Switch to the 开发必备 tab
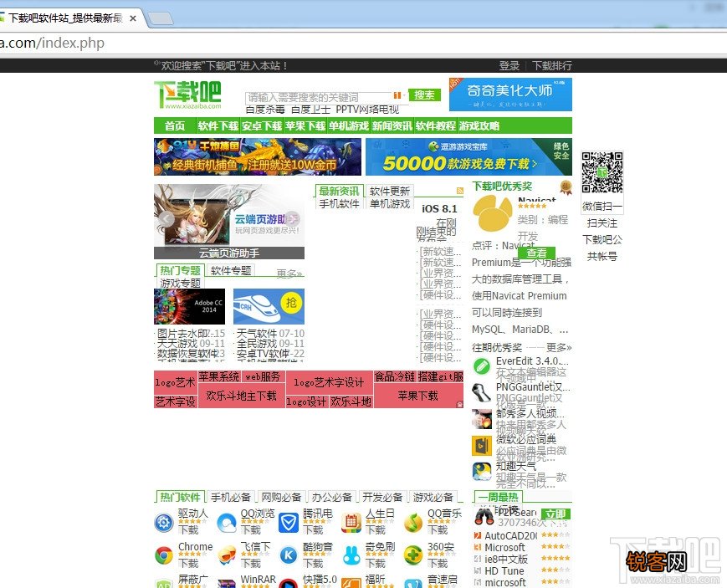 coord(382,497)
